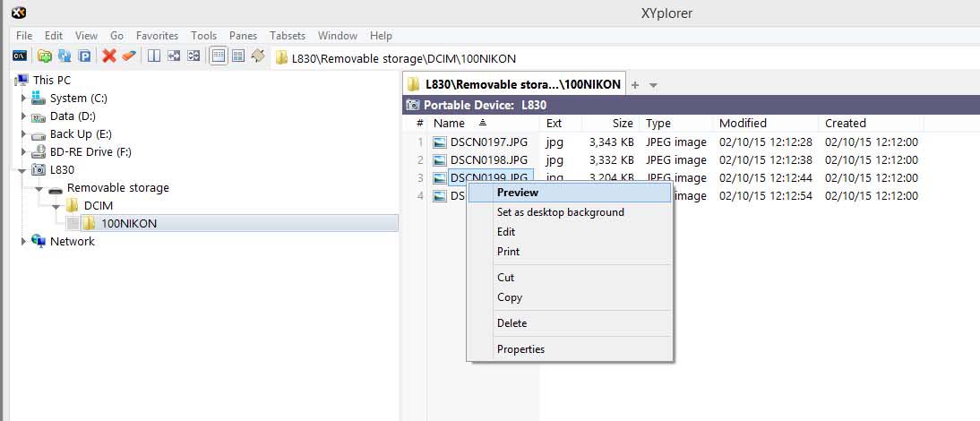
Task: Sort files by Modified column header
Action: 743,124
